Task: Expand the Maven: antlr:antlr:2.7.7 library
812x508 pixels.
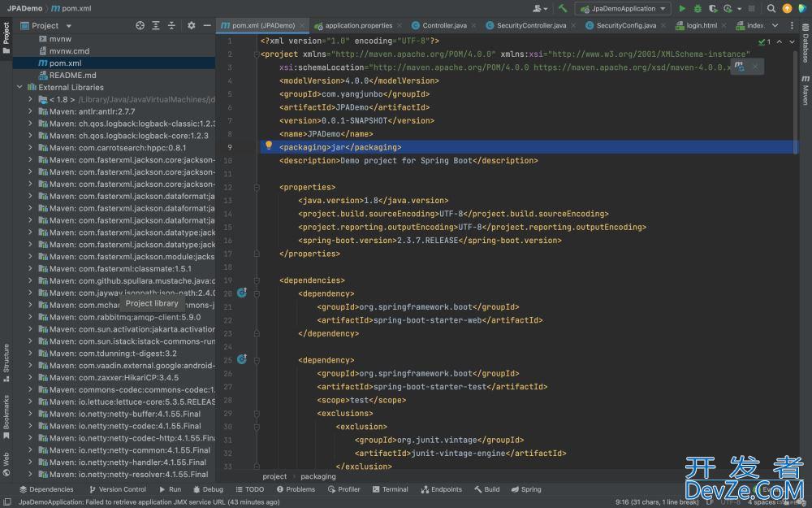Action: (30, 111)
